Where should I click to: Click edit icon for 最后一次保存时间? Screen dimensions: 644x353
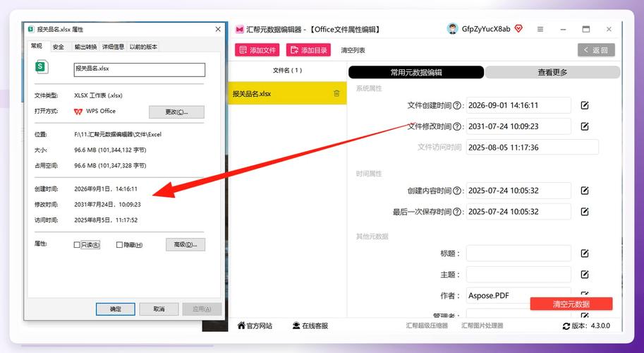click(585, 212)
